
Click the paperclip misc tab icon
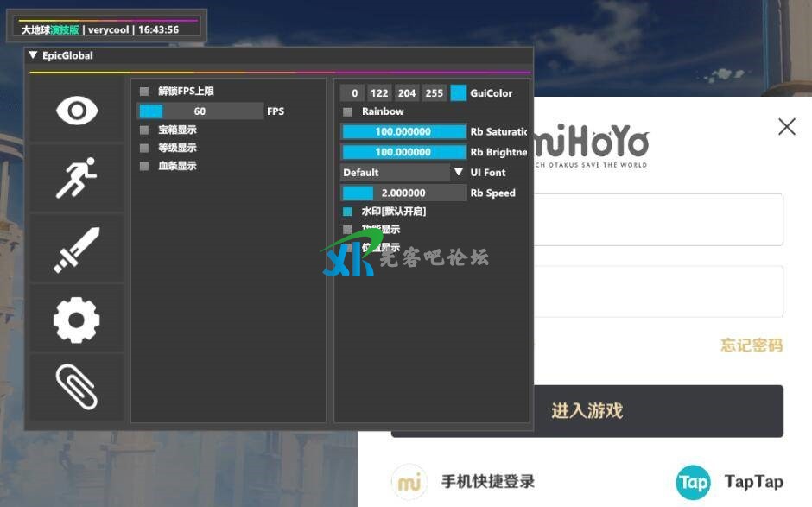(77, 386)
